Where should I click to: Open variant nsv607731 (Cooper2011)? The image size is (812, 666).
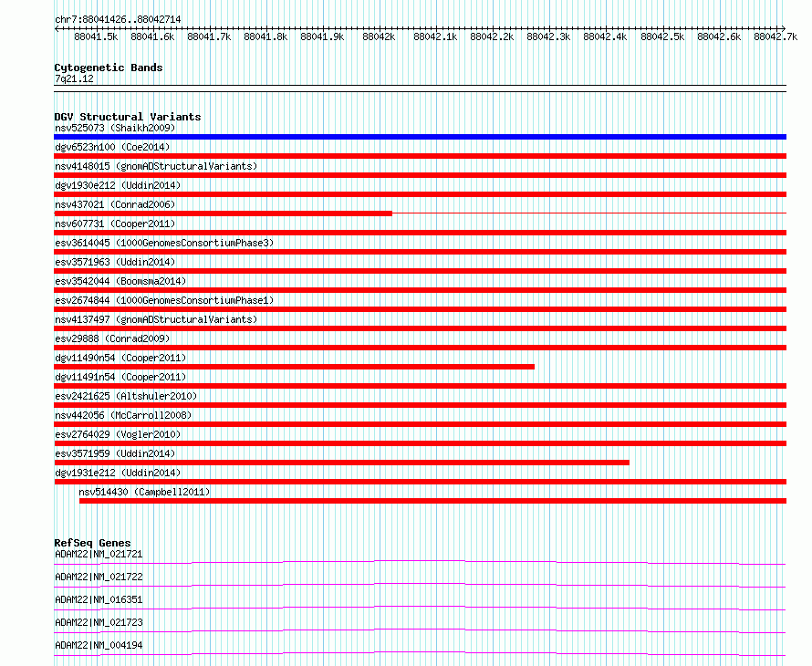coord(115,224)
